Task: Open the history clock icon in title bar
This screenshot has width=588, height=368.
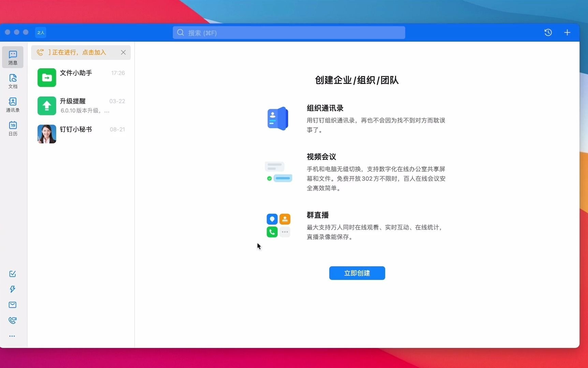Action: [548, 32]
